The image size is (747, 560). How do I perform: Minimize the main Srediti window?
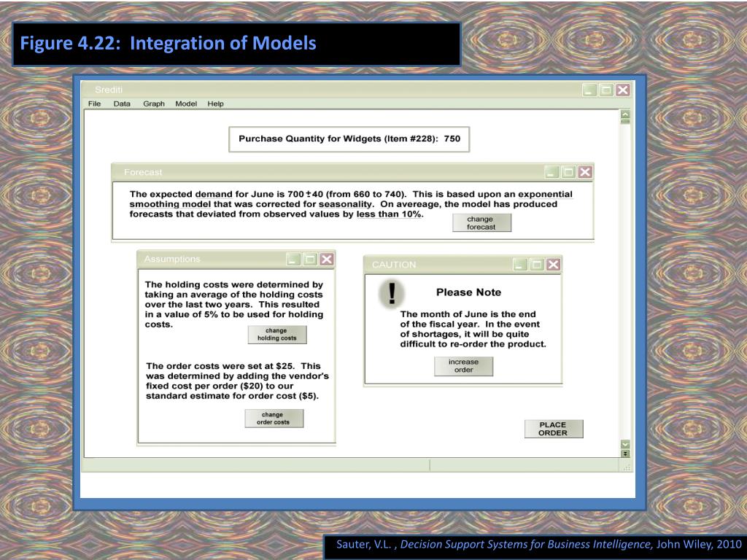[589, 90]
